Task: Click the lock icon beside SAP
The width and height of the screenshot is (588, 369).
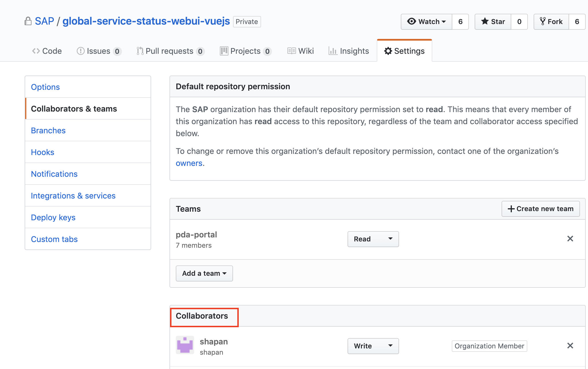Action: (x=28, y=21)
